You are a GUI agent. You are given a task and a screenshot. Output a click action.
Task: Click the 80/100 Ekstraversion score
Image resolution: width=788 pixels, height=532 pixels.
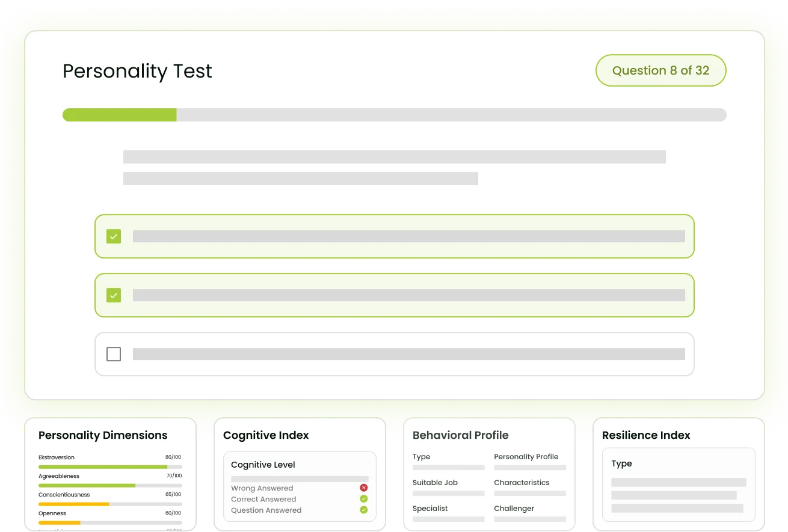tap(173, 457)
